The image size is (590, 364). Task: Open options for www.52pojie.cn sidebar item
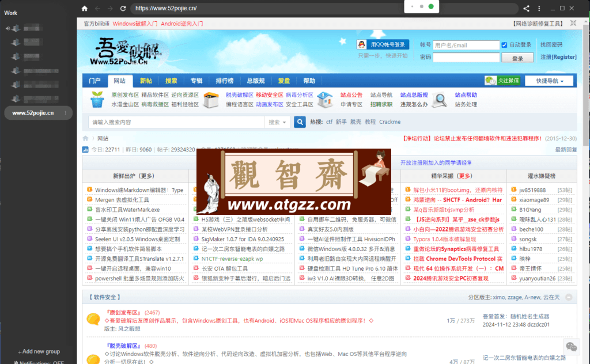(x=66, y=113)
